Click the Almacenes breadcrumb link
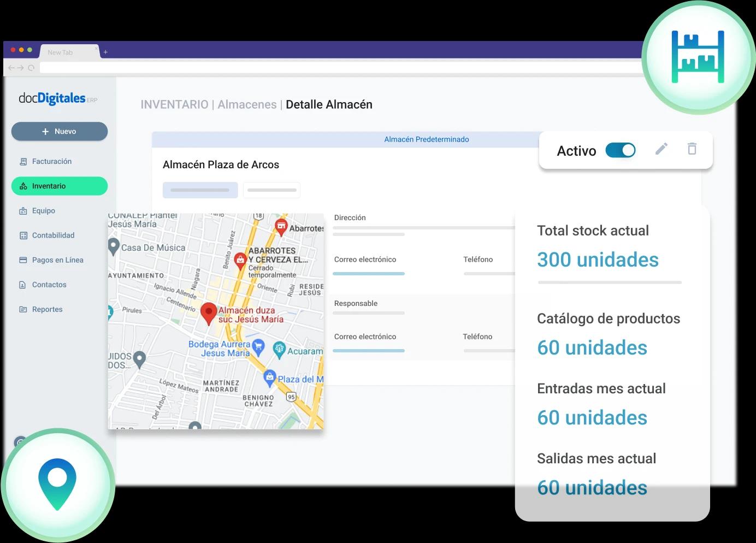This screenshot has width=756, height=543. coord(247,105)
